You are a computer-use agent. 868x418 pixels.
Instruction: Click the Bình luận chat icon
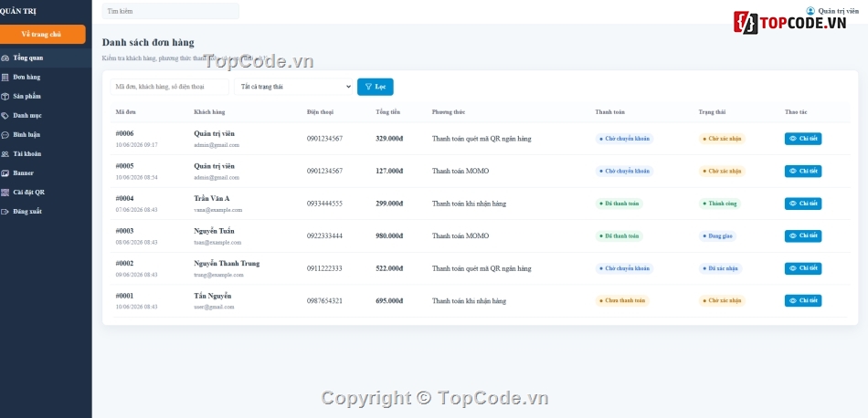pyautogui.click(x=5, y=135)
